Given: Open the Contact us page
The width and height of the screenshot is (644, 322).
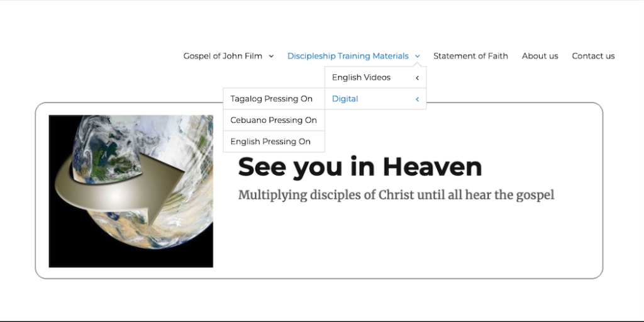Looking at the screenshot, I should coord(593,56).
